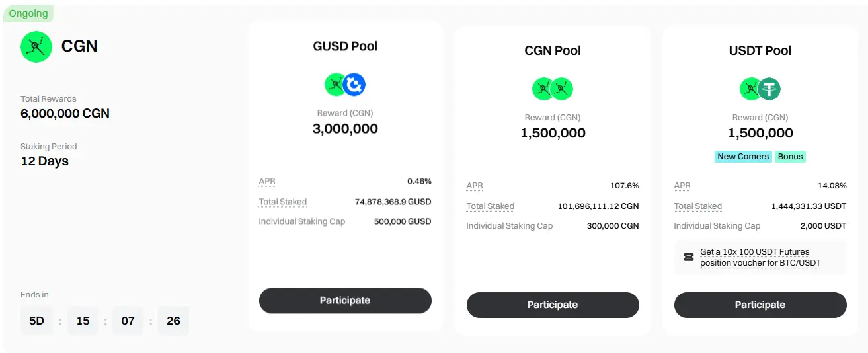Click the USDT Pool Tether token icon

coord(769,89)
